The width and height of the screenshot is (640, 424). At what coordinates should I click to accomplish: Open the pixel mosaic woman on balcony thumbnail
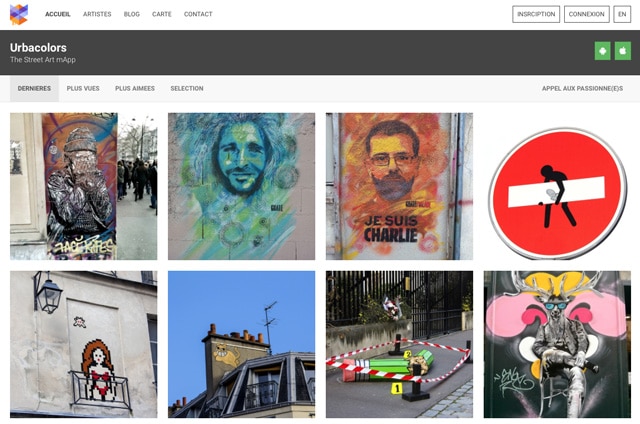(84, 344)
